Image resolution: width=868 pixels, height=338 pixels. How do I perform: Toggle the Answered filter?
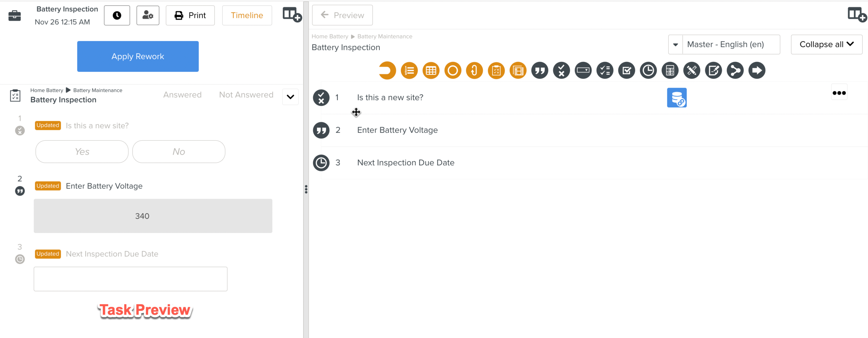182,95
